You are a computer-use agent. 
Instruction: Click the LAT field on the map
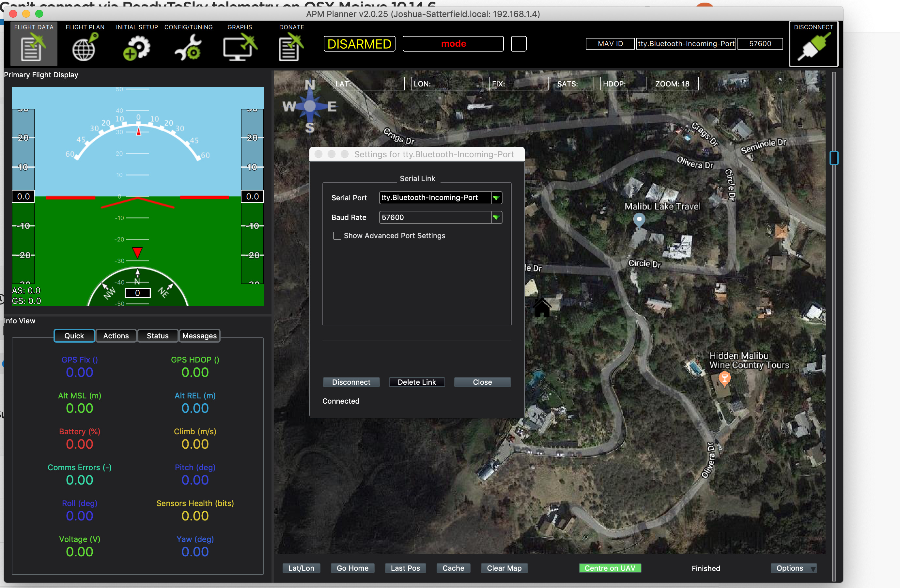click(x=369, y=84)
